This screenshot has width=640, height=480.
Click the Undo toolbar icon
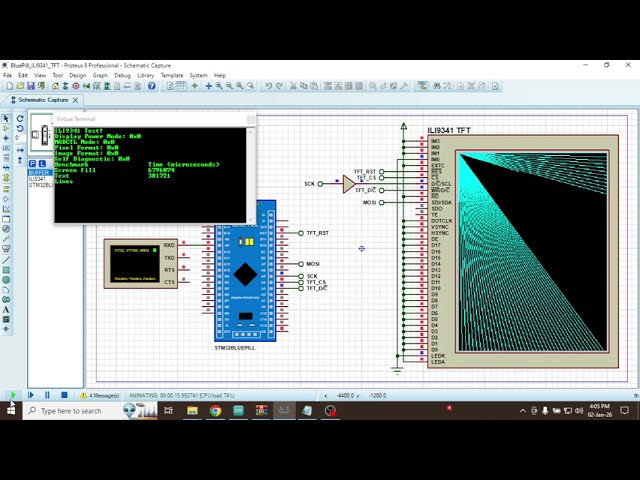tap(268, 86)
